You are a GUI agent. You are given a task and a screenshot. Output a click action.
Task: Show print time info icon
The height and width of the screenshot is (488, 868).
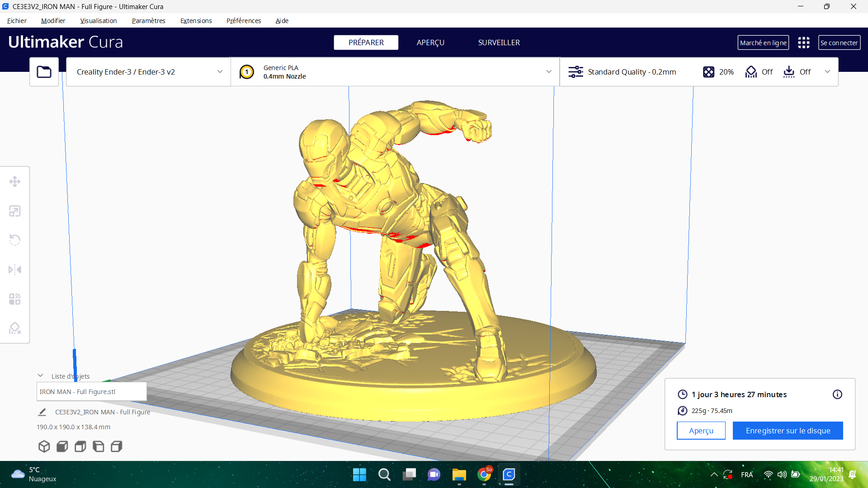837,394
